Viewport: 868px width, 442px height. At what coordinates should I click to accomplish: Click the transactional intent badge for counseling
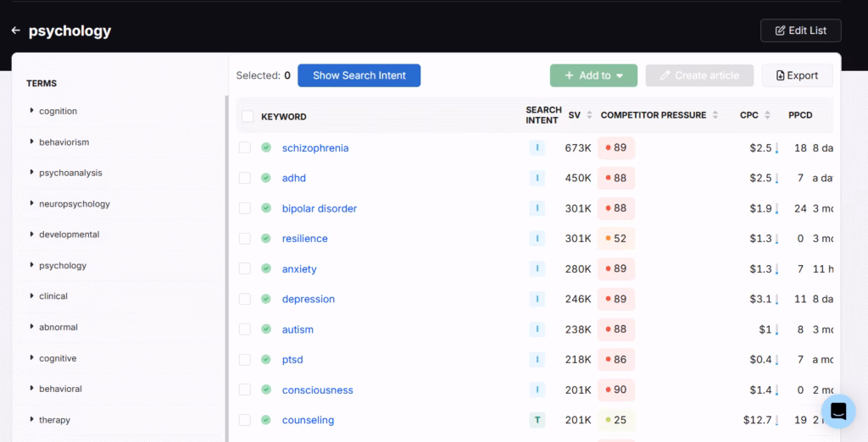click(537, 420)
